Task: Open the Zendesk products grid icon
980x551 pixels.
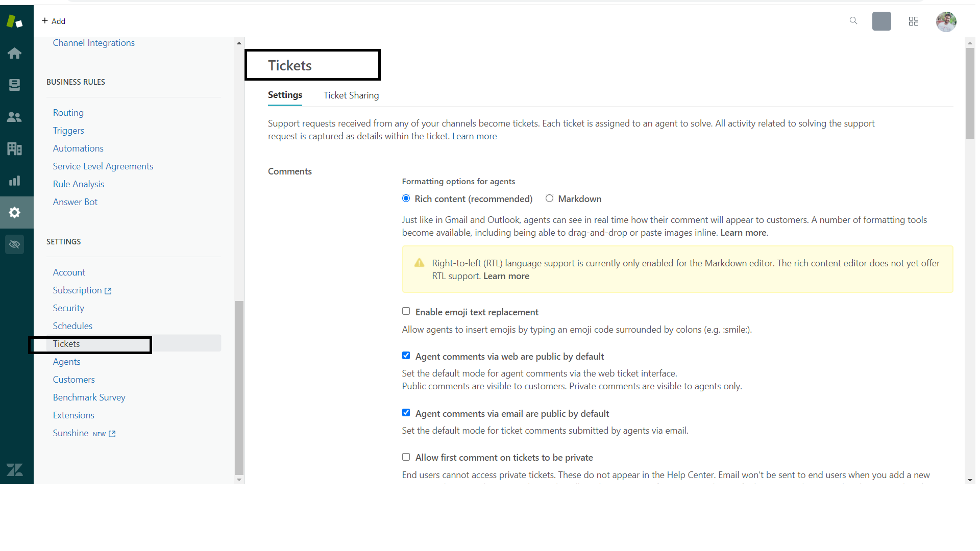Action: [x=913, y=21]
